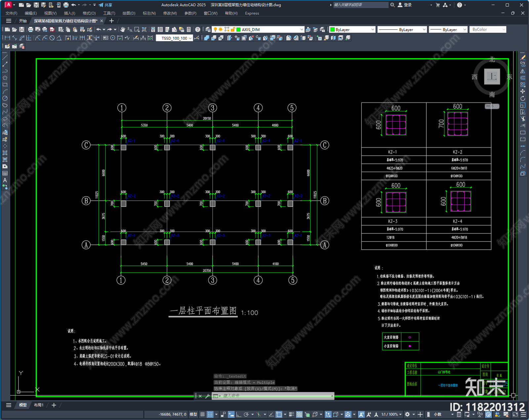Click the WCS label under the ViewCube

tap(492, 106)
